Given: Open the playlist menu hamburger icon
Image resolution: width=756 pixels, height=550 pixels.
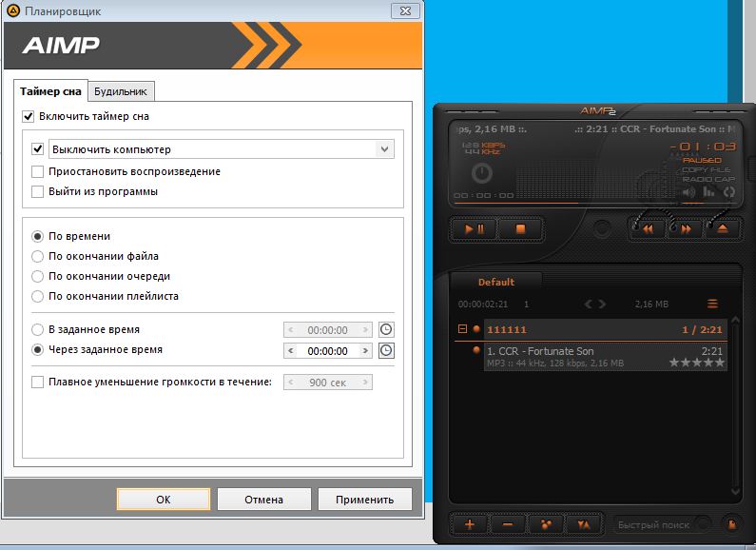Looking at the screenshot, I should tap(712, 304).
